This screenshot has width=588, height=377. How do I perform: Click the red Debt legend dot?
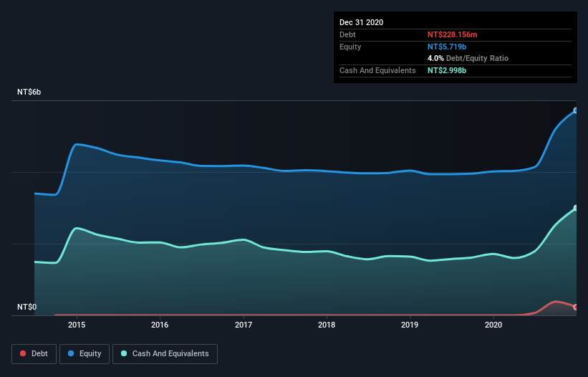[x=23, y=353]
